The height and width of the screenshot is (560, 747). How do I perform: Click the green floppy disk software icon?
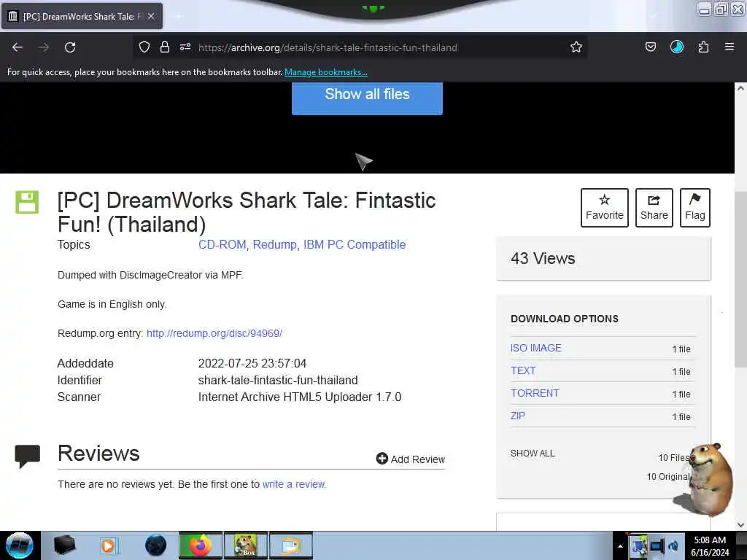point(27,202)
